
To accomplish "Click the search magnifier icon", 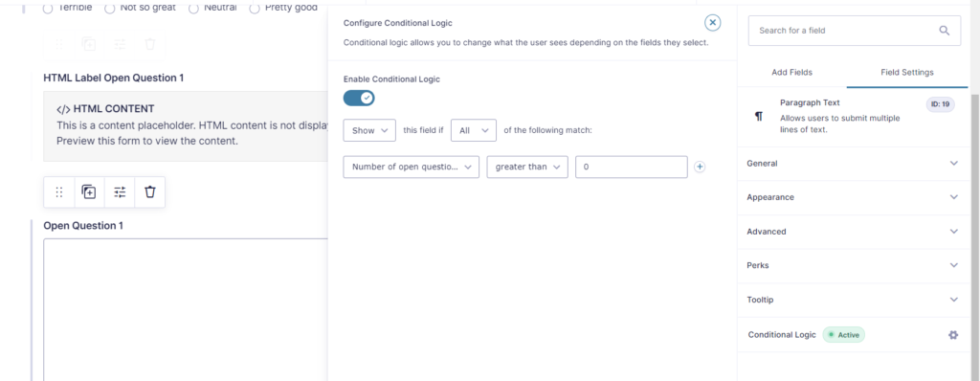I will (x=945, y=30).
